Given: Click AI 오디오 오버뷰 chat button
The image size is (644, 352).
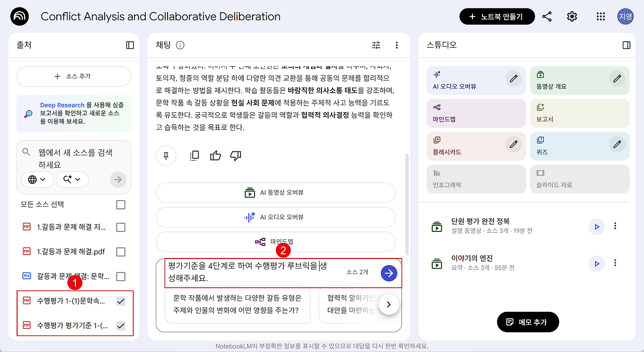Looking at the screenshot, I should click(x=276, y=217).
